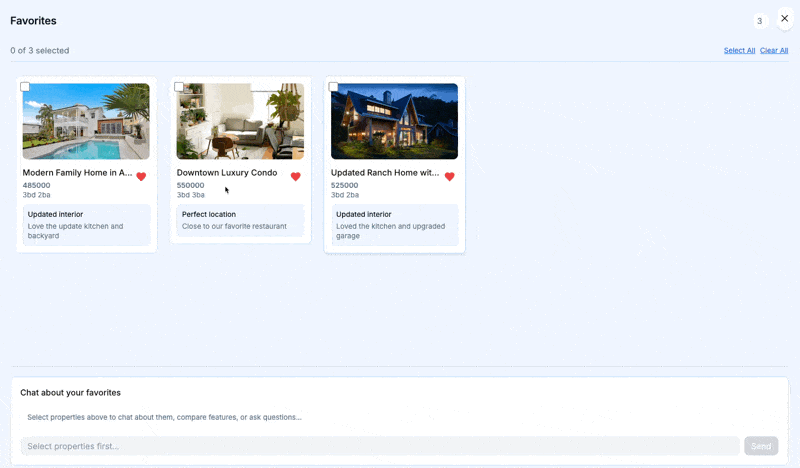The height and width of the screenshot is (468, 800).
Task: Open the night-lit ranch home photo
Action: click(x=394, y=122)
